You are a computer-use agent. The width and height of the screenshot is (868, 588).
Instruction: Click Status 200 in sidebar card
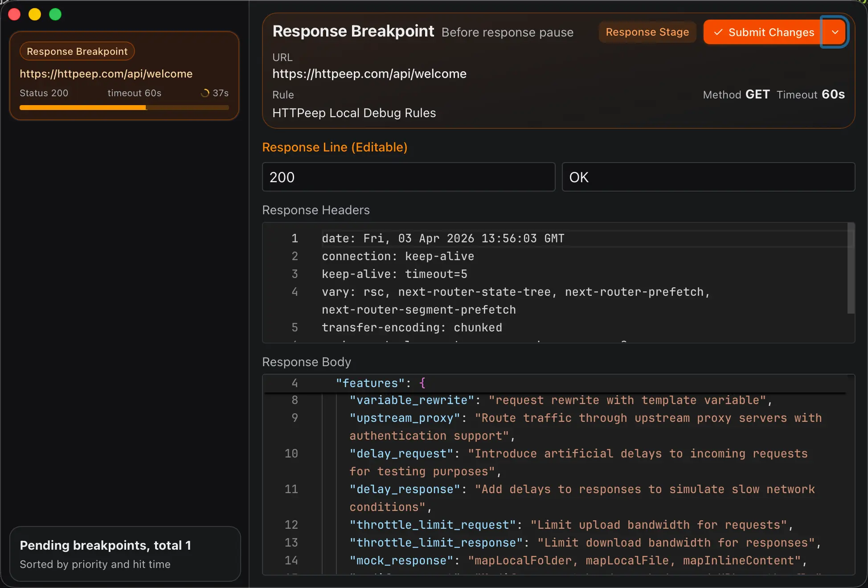(44, 93)
